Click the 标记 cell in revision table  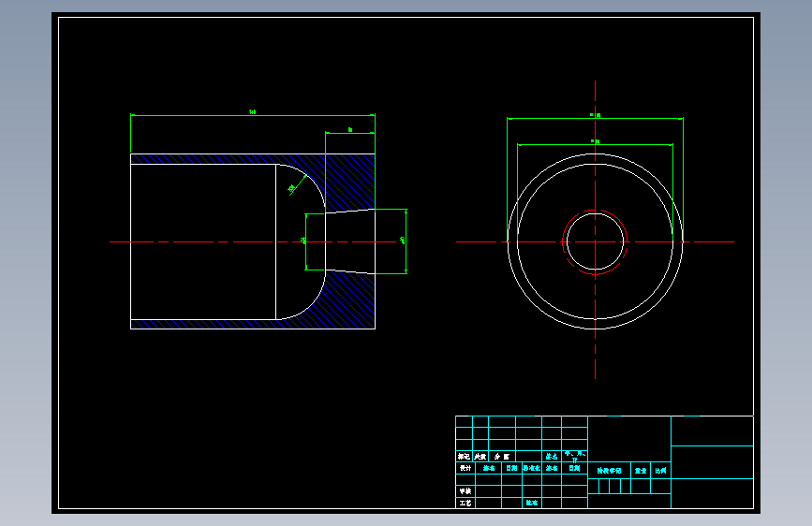[464, 456]
